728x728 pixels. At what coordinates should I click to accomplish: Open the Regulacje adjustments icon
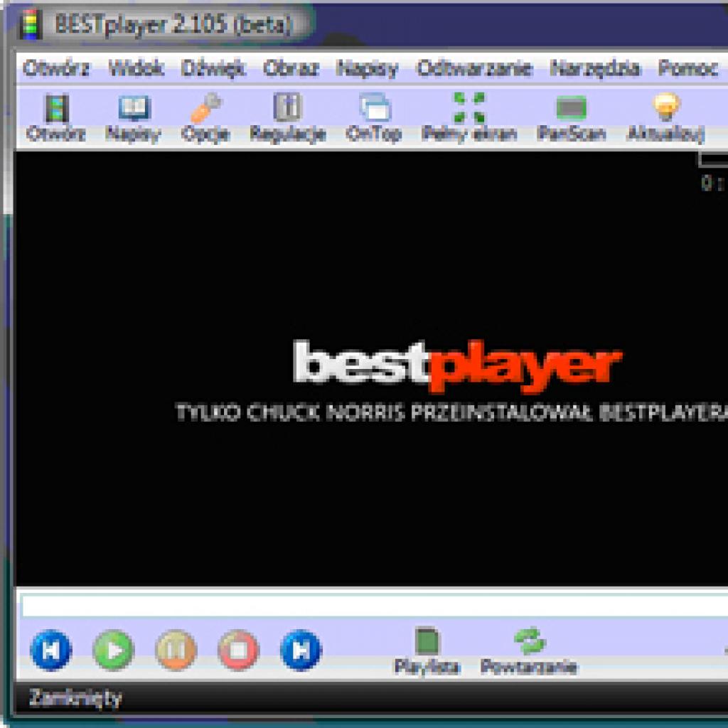click(x=288, y=107)
